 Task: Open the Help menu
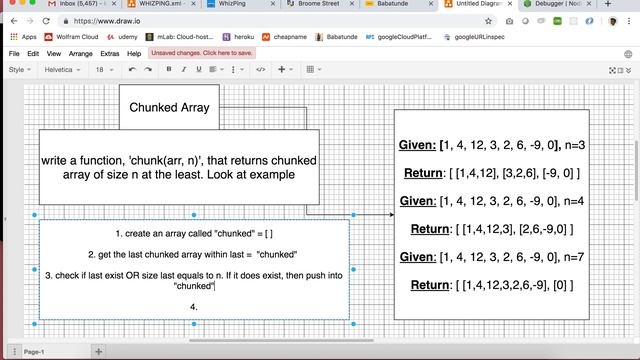pyautogui.click(x=134, y=53)
